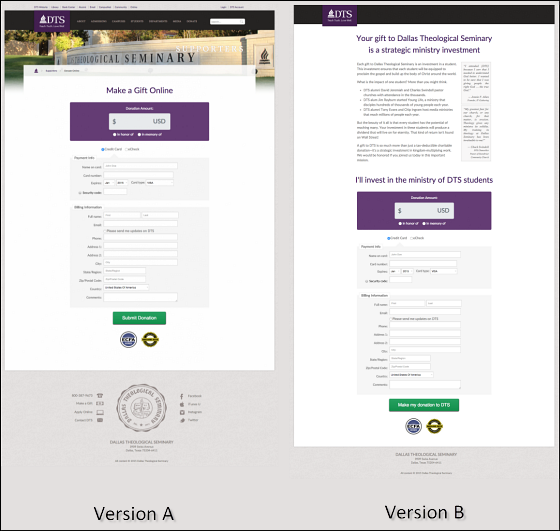Open Admissions menu in Version A navigation
The height and width of the screenshot is (531, 560).
(99, 21)
